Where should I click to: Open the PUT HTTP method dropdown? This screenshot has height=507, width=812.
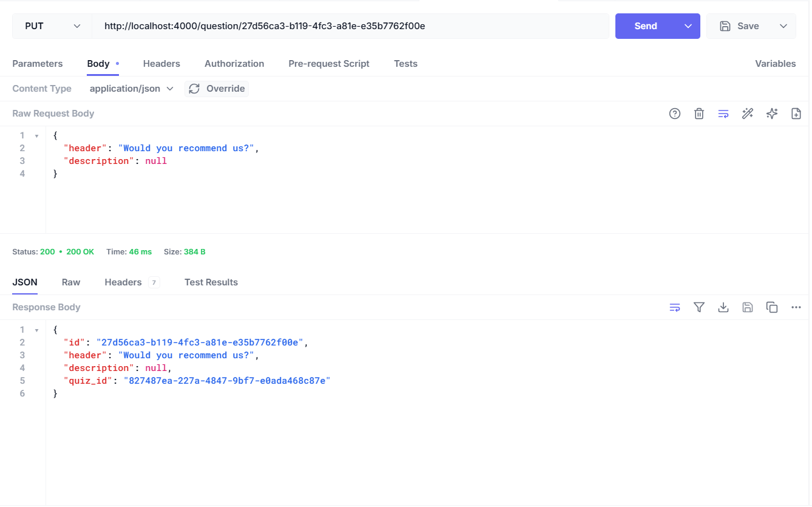[52, 26]
